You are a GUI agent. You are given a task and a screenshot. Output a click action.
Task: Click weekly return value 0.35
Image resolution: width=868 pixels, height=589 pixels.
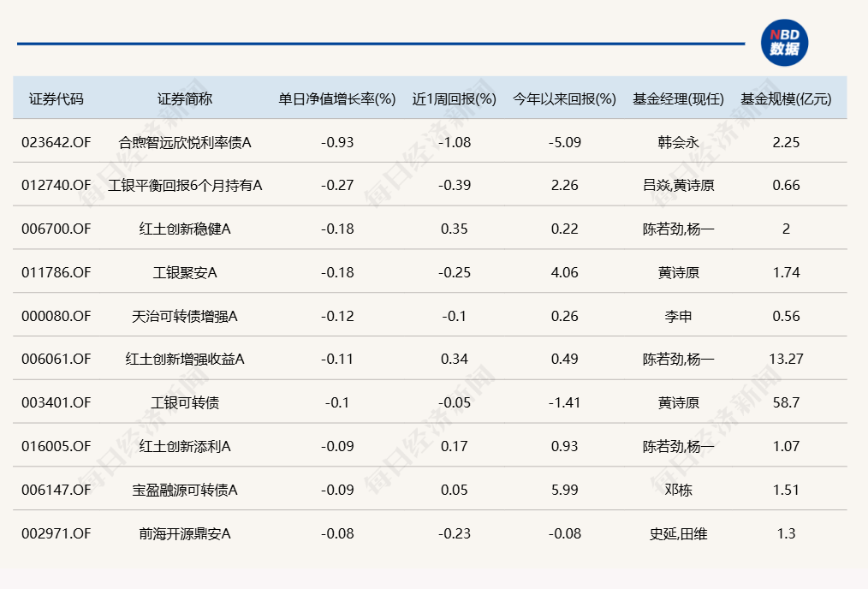(x=455, y=229)
